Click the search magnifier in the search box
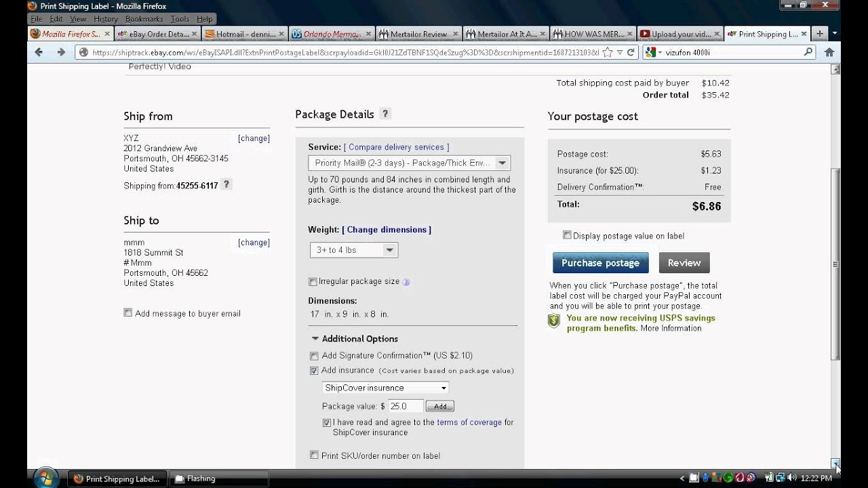The height and width of the screenshot is (488, 868). [808, 52]
